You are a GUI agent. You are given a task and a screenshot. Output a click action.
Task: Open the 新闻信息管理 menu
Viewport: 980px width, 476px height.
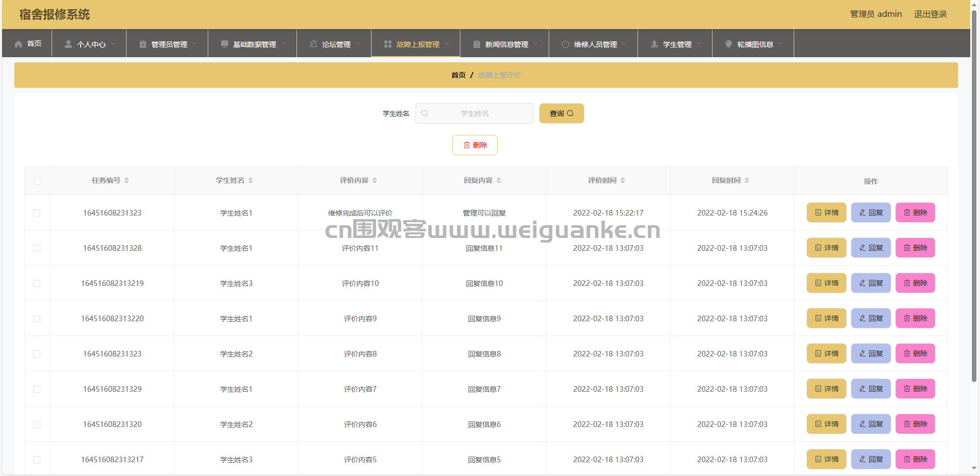click(x=505, y=43)
